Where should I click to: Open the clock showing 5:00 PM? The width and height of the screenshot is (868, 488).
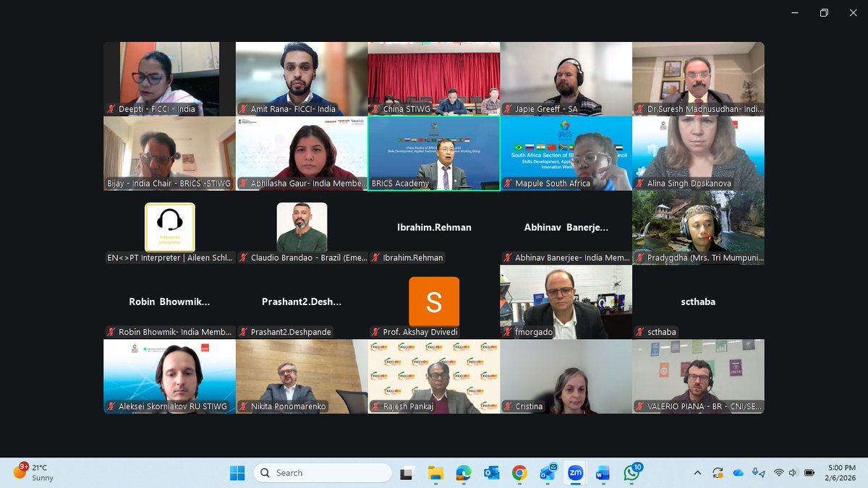tap(839, 473)
